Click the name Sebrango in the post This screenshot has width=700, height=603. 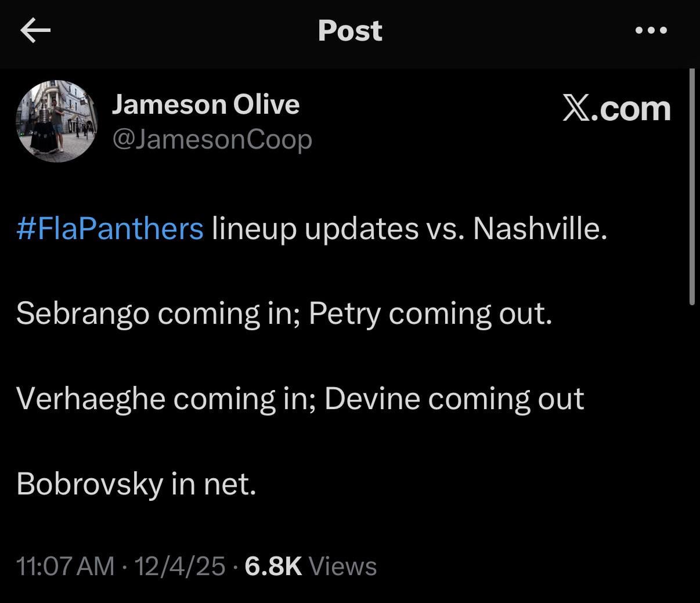82,314
